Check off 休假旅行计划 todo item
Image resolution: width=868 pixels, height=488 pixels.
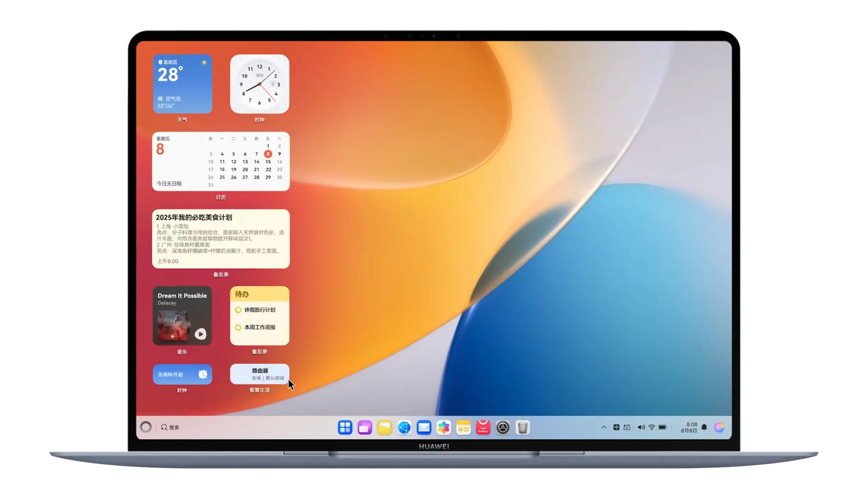coord(238,310)
